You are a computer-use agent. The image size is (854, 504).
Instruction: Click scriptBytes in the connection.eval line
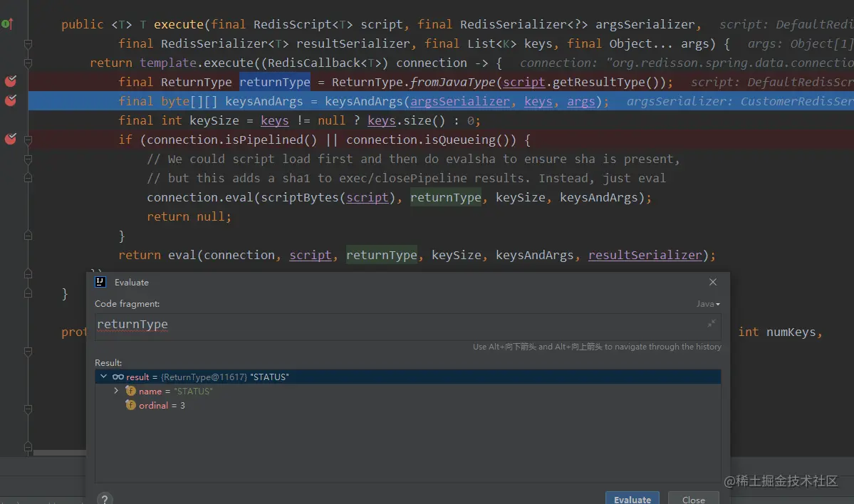(x=300, y=198)
